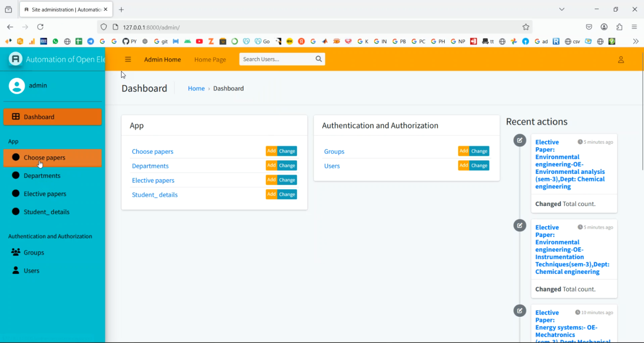Image resolution: width=644 pixels, height=343 pixels.
Task: Open the user profile icon in header
Action: click(x=621, y=60)
